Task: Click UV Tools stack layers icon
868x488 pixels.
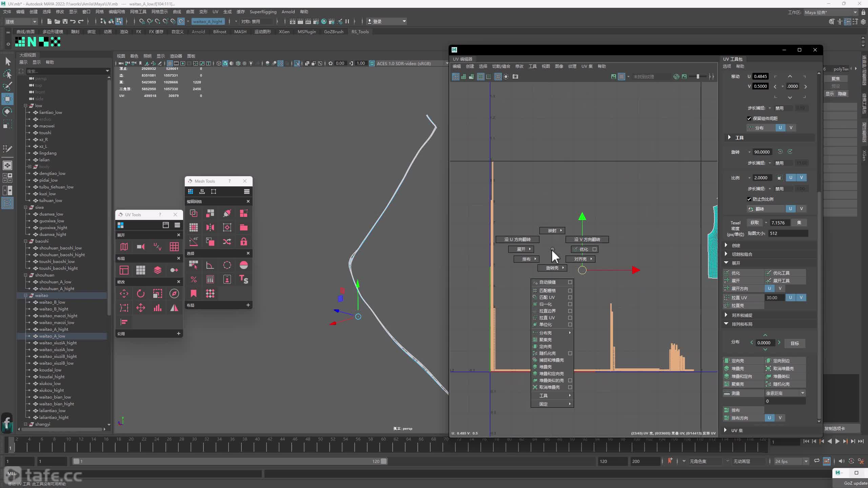Action: coord(158,270)
